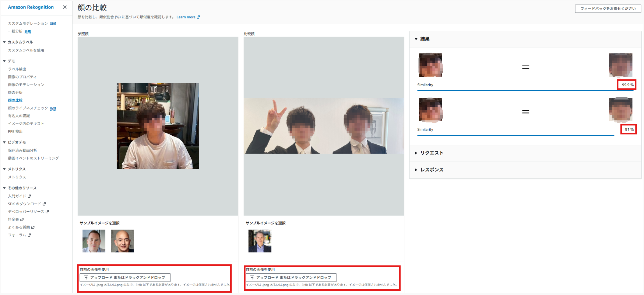Collapse the デモ section

(4, 61)
